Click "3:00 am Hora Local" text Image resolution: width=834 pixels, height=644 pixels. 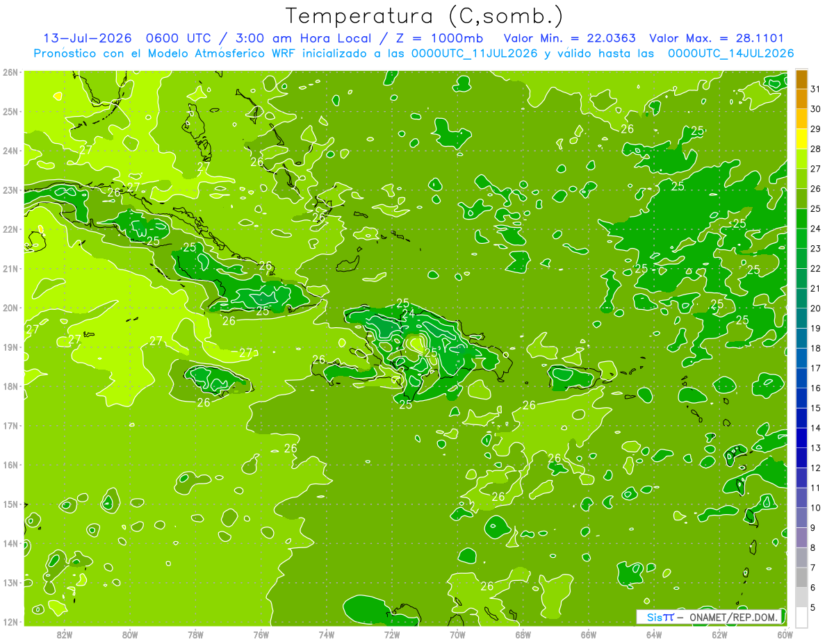305,38
